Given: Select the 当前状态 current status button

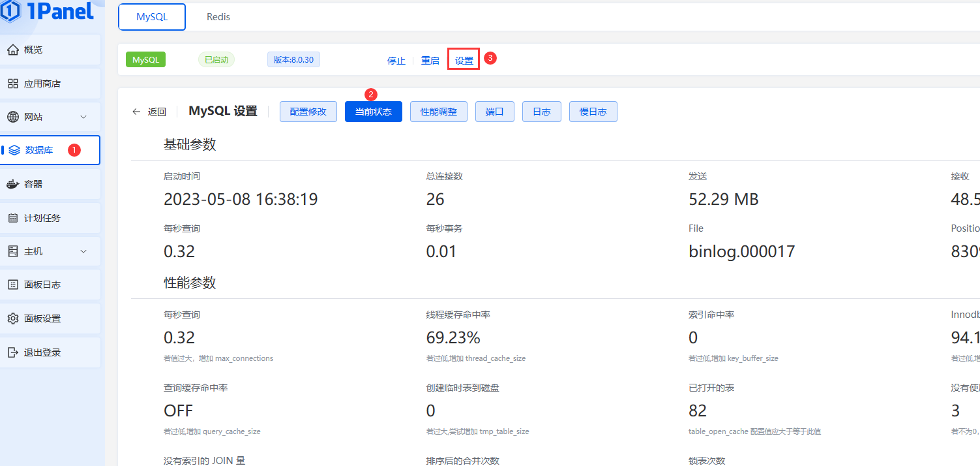Looking at the screenshot, I should [x=373, y=111].
